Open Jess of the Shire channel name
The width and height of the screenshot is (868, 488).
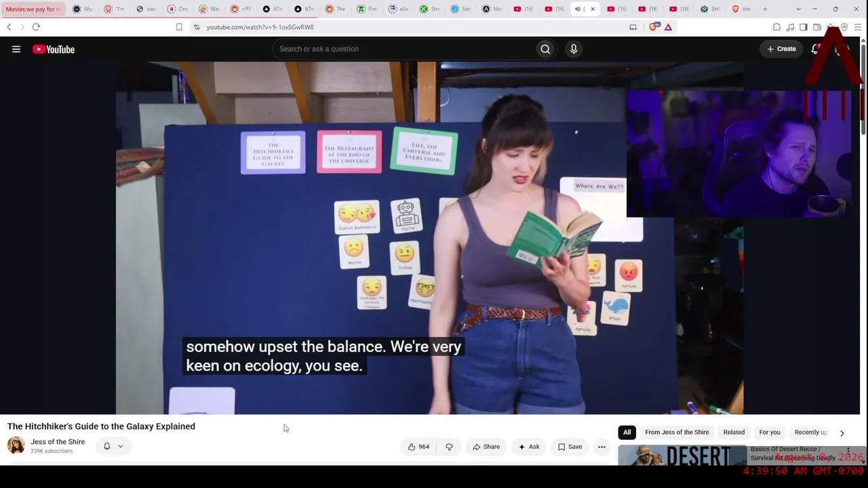click(58, 442)
